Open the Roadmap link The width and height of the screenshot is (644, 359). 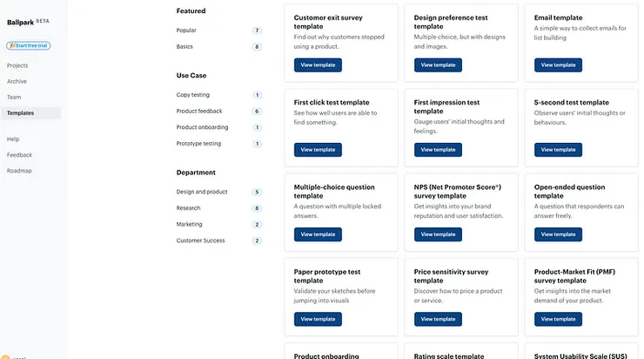(x=19, y=171)
